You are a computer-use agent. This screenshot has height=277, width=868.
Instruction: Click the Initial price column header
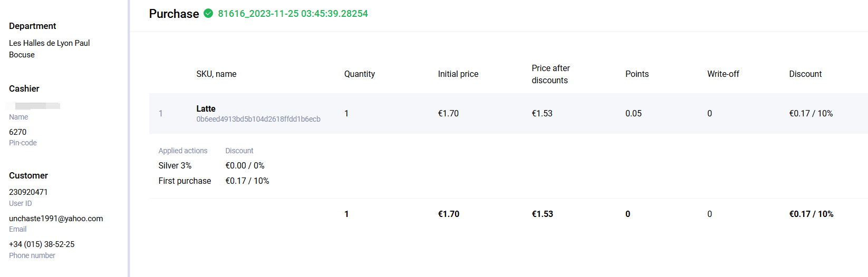[458, 74]
